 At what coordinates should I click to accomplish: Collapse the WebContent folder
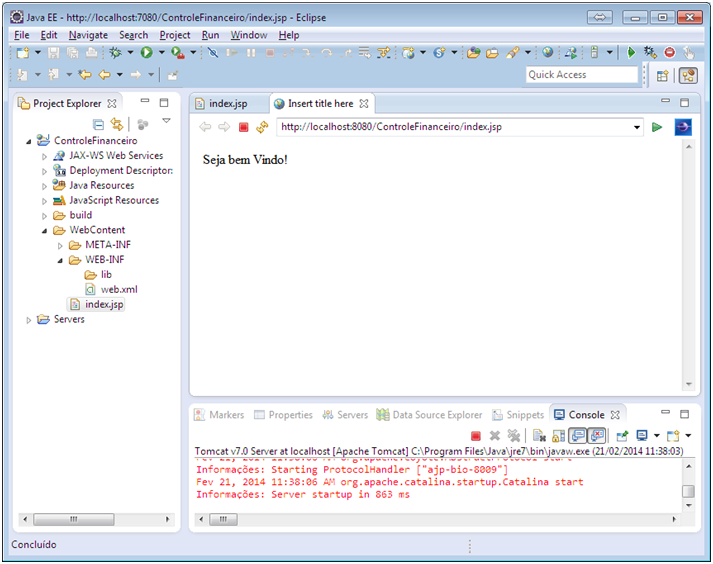(44, 231)
